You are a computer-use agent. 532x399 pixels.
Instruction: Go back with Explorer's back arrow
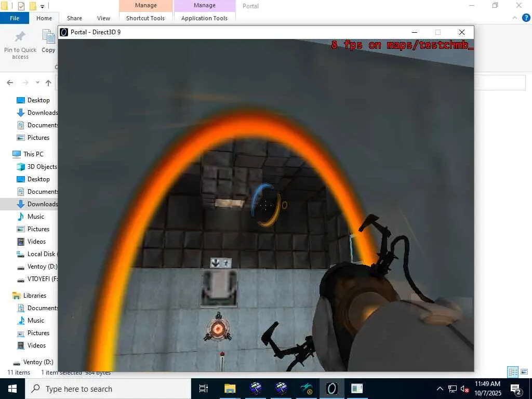click(x=10, y=83)
